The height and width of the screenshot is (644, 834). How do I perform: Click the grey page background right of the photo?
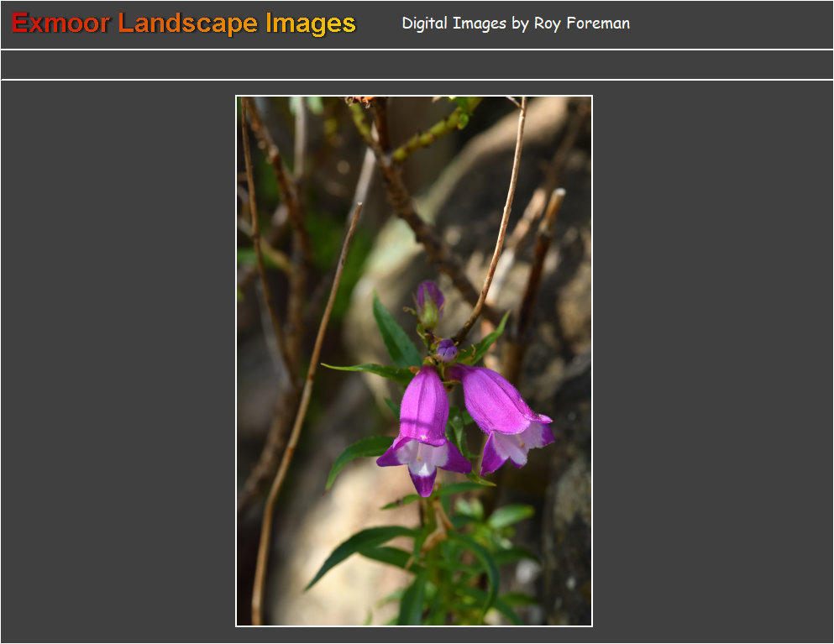coord(714,361)
